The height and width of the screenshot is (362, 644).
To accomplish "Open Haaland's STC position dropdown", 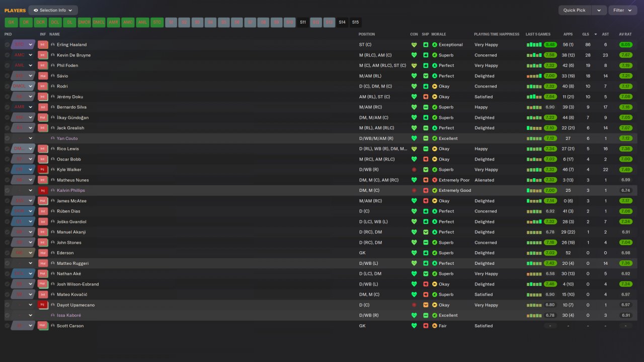I will [23, 44].
